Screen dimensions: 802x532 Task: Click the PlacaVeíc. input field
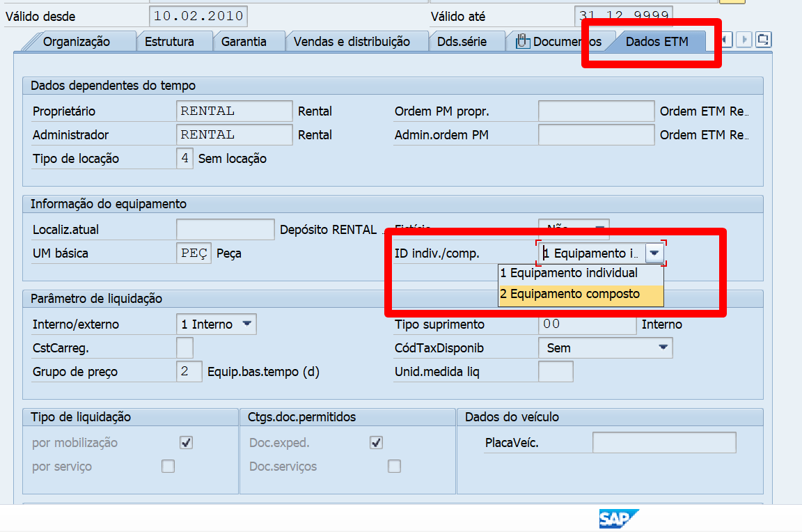663,441
